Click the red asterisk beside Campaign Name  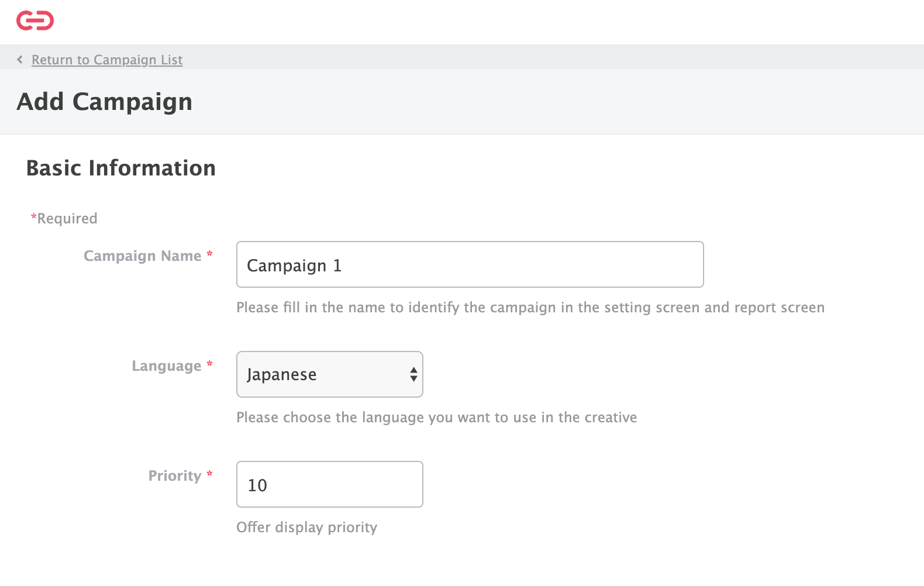[209, 254]
